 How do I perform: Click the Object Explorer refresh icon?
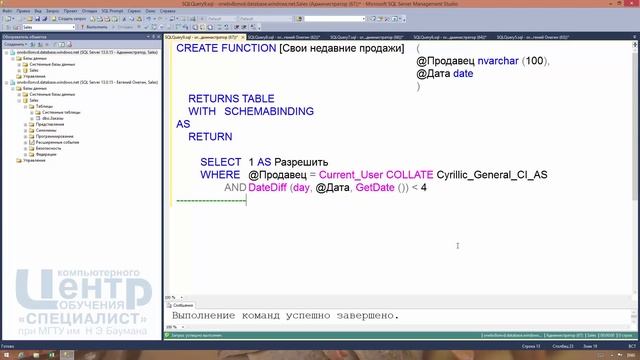(x=62, y=44)
